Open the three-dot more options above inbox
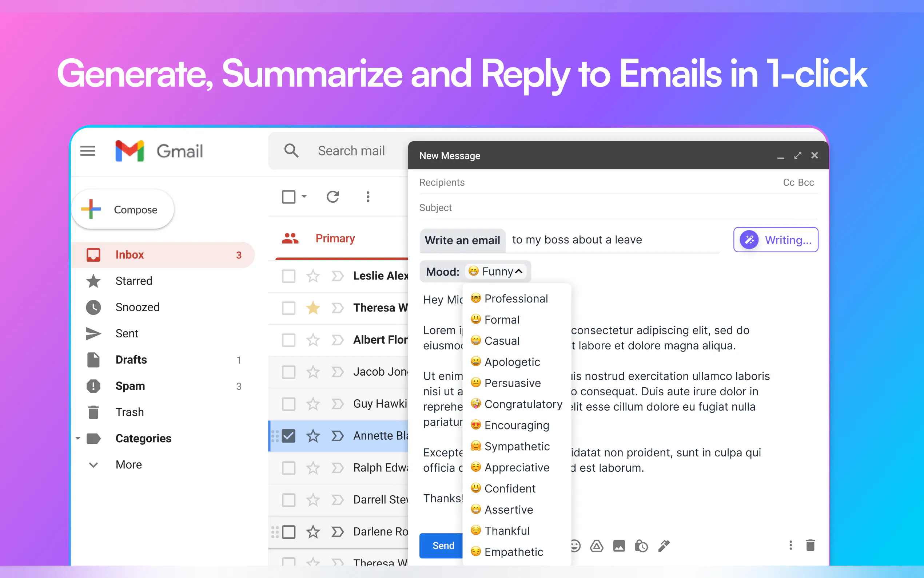The width and height of the screenshot is (924, 578). point(367,197)
